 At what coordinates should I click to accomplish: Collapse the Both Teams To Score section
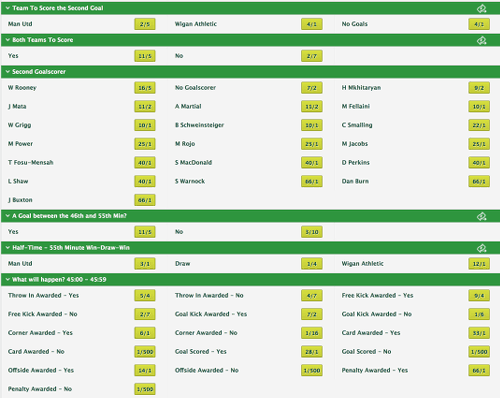(x=8, y=40)
